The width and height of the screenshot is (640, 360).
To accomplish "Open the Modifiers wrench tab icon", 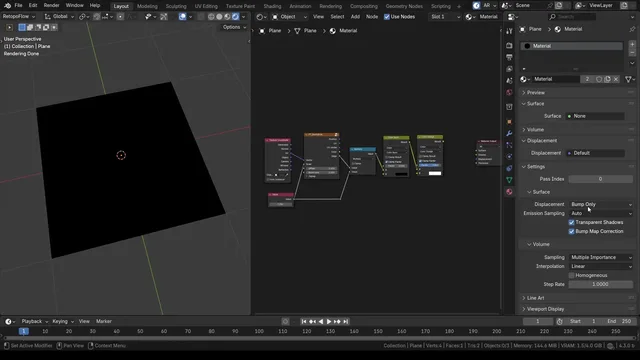I will pos(509,133).
